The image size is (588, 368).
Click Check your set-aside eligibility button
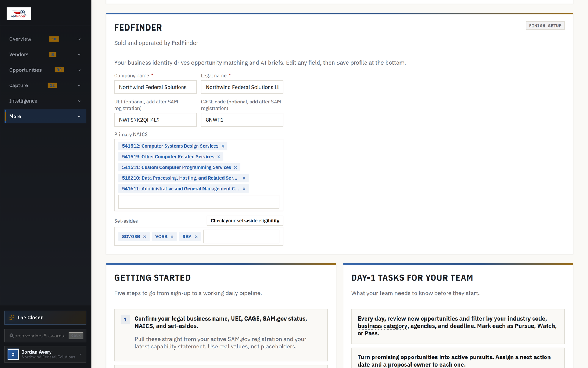245,221
